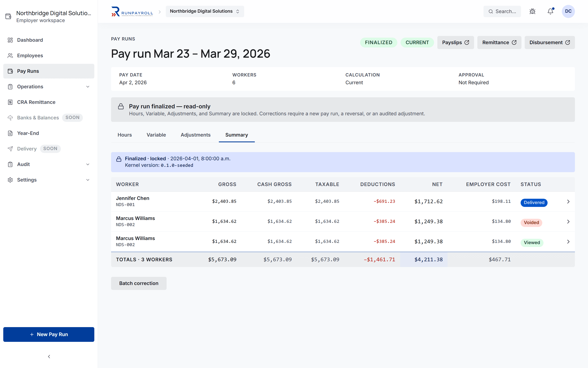
Task: Open the notifications bell
Action: tap(550, 11)
